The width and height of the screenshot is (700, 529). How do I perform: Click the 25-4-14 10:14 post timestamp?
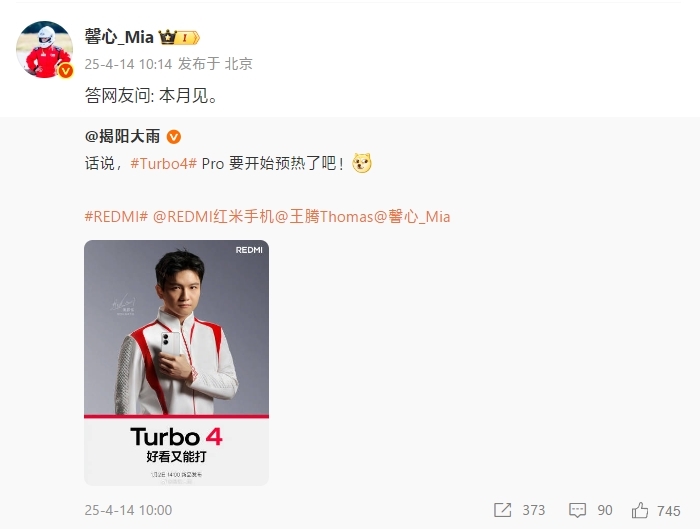point(128,64)
